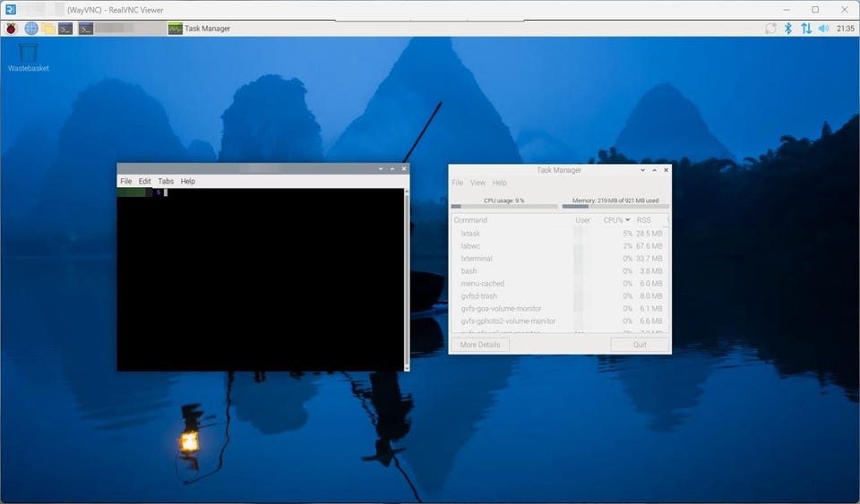860x504 pixels.
Task: Select the lxtask process row
Action: click(558, 234)
